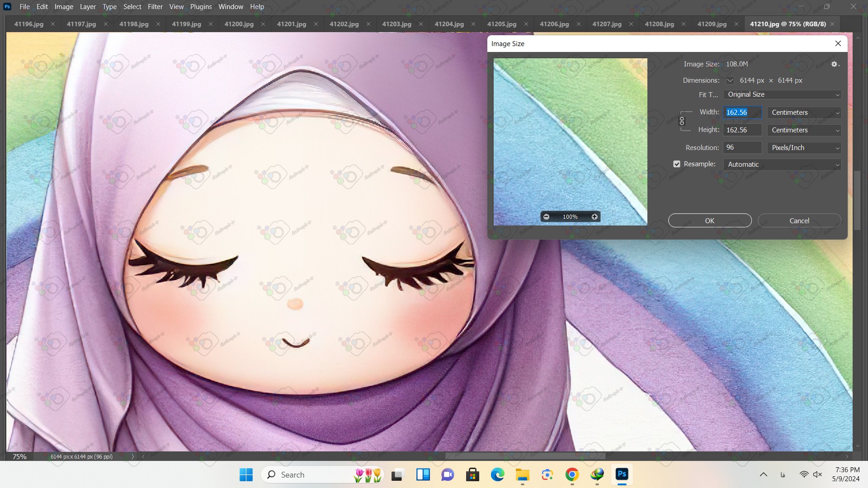Launch the Widgets taskbar icon
The height and width of the screenshot is (488, 868).
pos(423,474)
